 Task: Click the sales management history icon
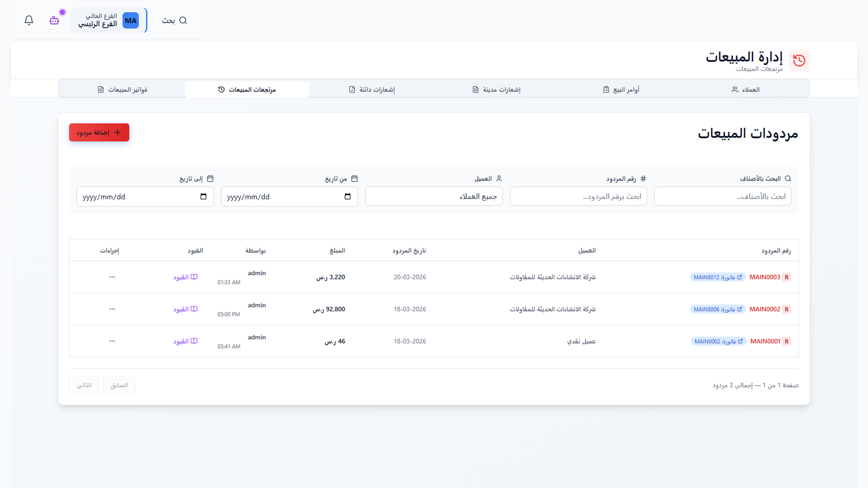pos(799,60)
